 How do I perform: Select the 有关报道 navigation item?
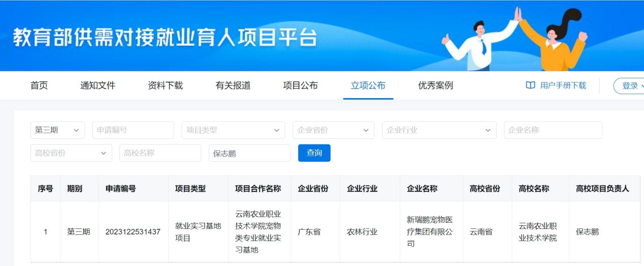(x=233, y=85)
